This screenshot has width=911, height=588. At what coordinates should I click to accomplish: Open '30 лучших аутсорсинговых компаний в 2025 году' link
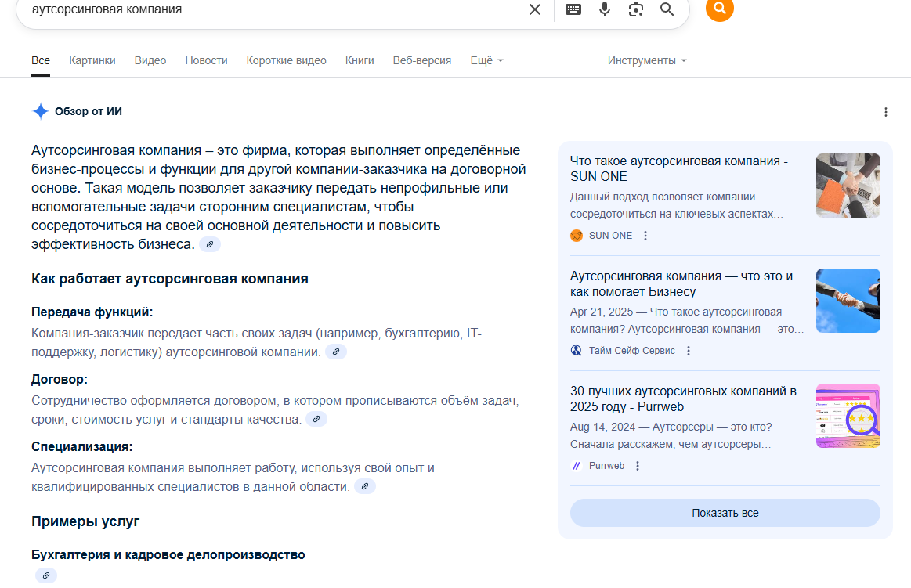click(683, 399)
